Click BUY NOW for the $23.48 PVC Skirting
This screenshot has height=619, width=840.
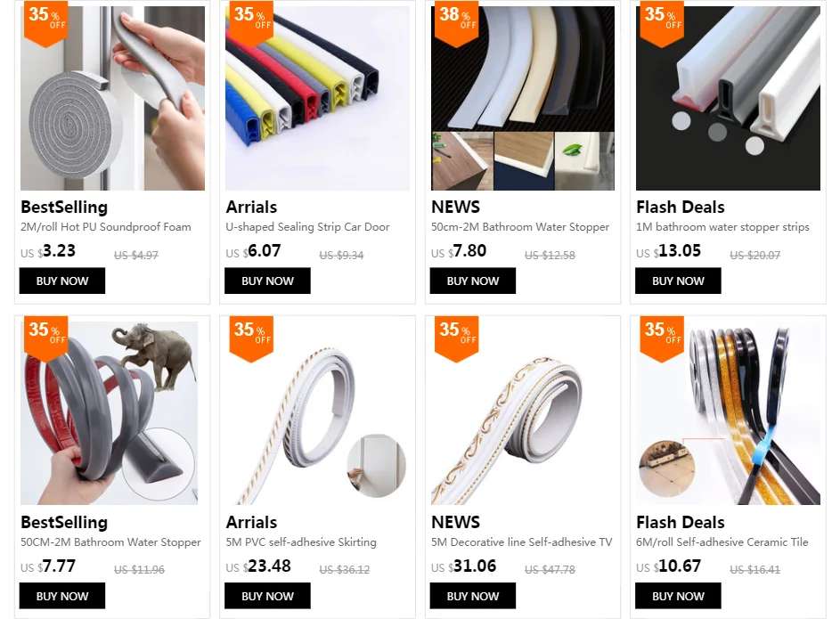[x=267, y=596]
